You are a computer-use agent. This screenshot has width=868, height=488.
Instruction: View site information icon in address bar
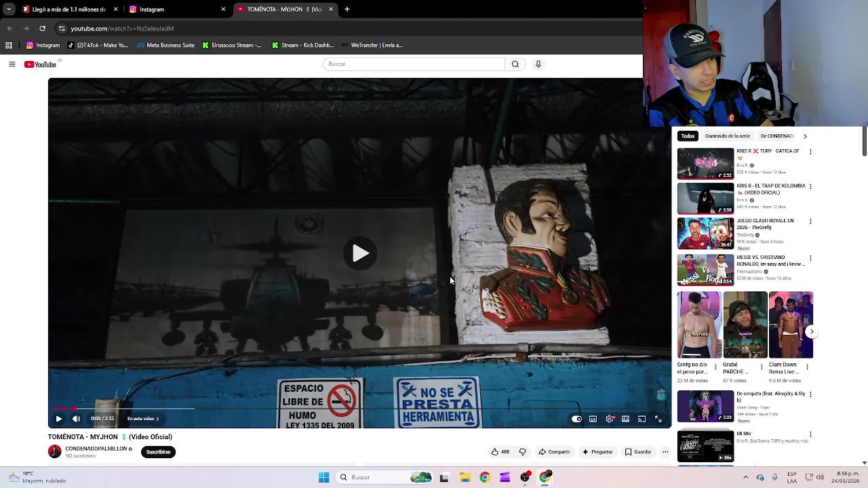click(x=62, y=28)
